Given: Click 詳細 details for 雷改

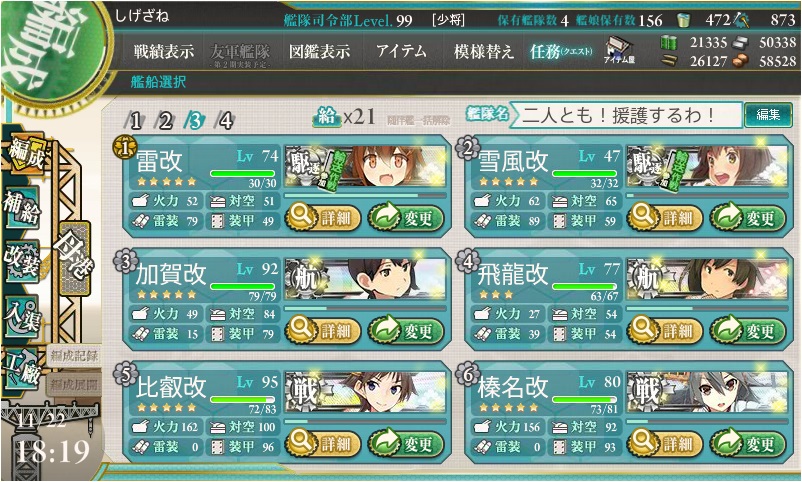Looking at the screenshot, I should (323, 218).
